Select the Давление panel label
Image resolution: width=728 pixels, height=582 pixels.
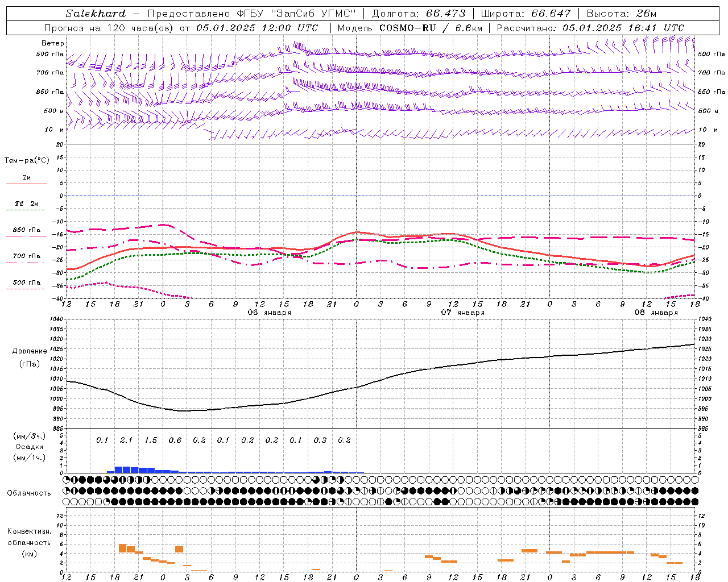(x=30, y=351)
